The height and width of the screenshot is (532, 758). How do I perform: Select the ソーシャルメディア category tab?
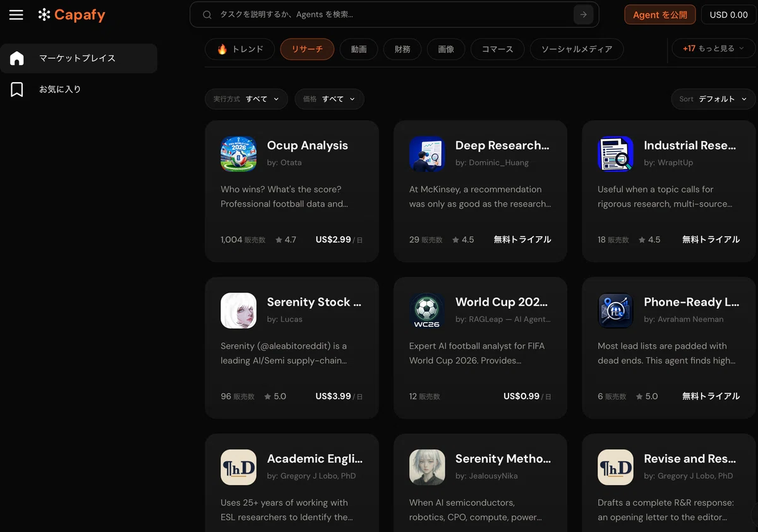click(577, 49)
